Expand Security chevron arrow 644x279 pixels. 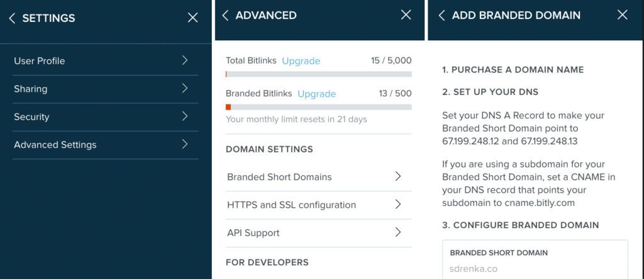click(x=184, y=117)
